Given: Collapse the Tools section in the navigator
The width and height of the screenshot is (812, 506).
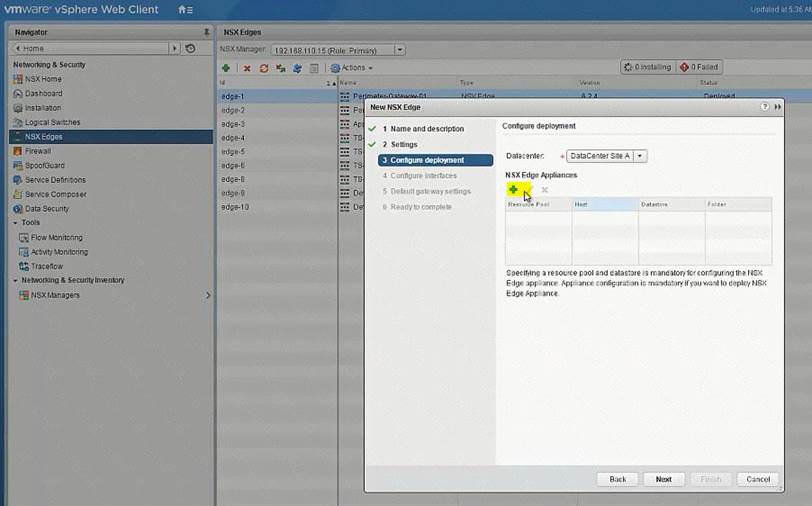Looking at the screenshot, I should point(15,223).
